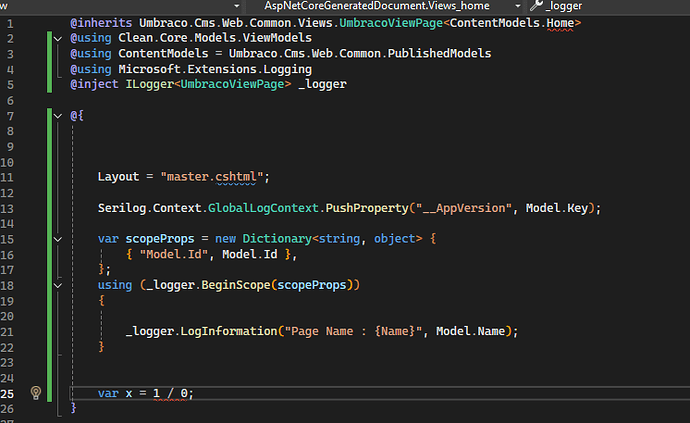Collapse the @using block on line 2
The width and height of the screenshot is (690, 423).
58,39
